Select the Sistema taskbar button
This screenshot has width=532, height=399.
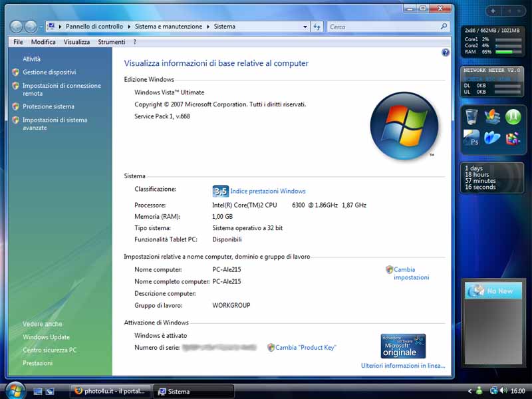[x=194, y=391]
